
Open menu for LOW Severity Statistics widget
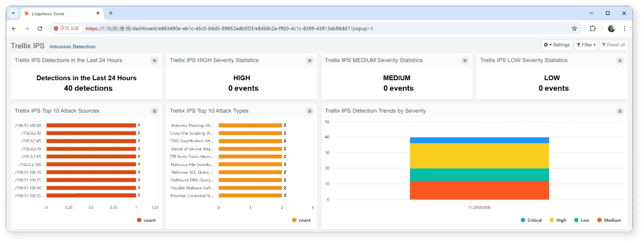(x=620, y=61)
